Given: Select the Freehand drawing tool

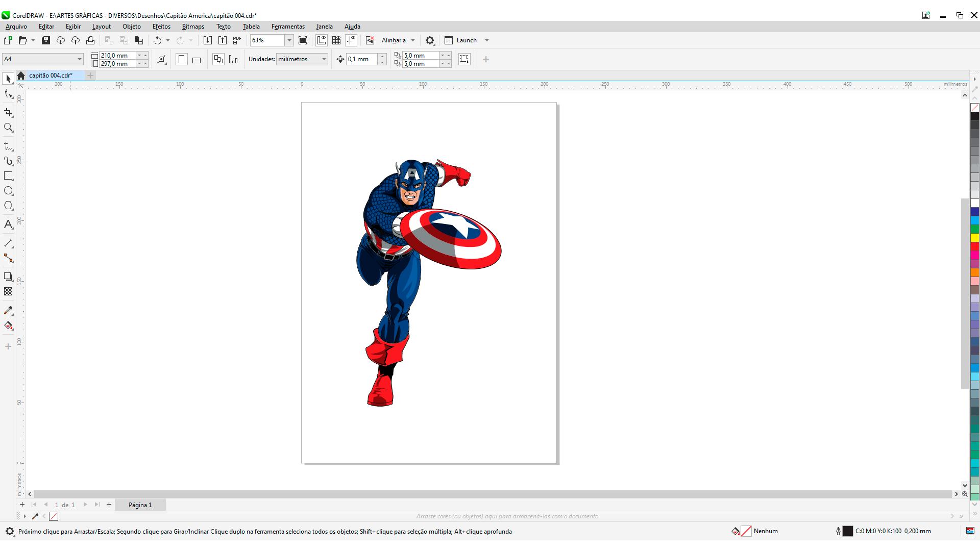Looking at the screenshot, I should (x=8, y=146).
